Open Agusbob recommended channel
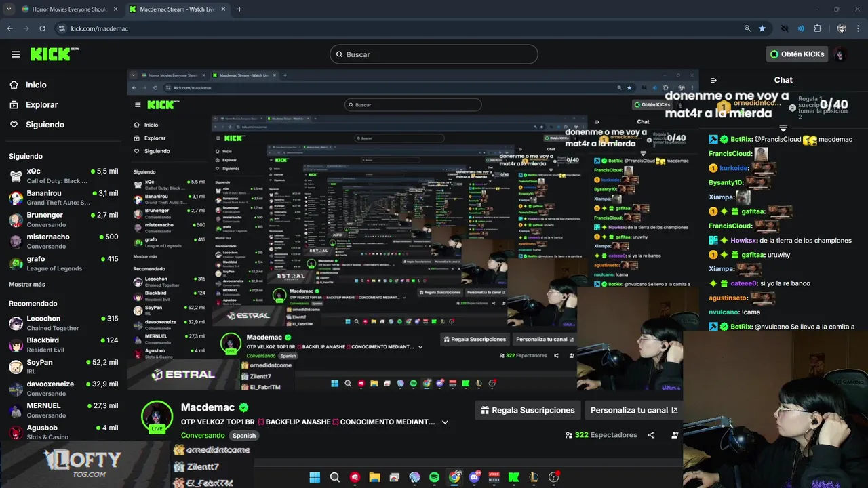This screenshot has width=868, height=488. click(63, 432)
